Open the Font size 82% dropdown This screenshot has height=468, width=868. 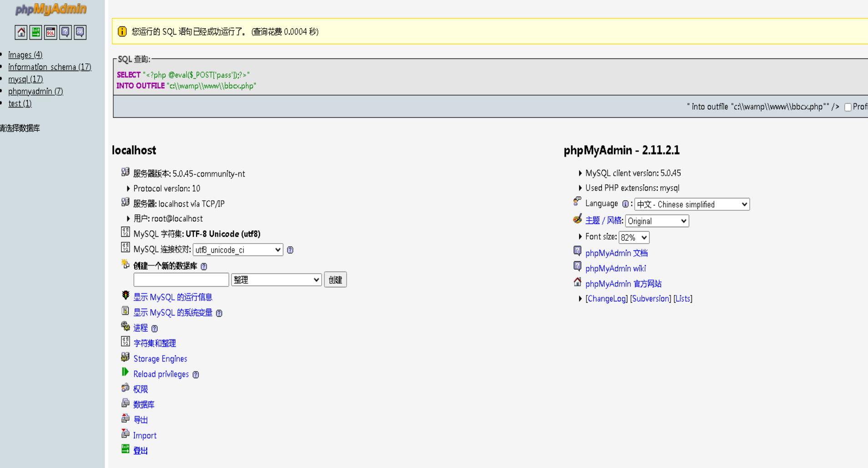(634, 238)
